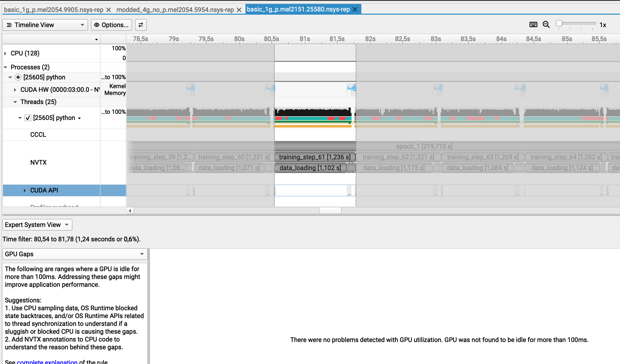
Task: Click the swap layout arrows button
Action: (x=141, y=25)
